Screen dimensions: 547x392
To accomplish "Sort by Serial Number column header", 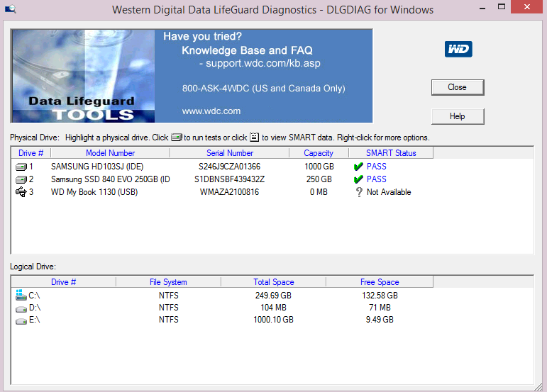I will (230, 153).
